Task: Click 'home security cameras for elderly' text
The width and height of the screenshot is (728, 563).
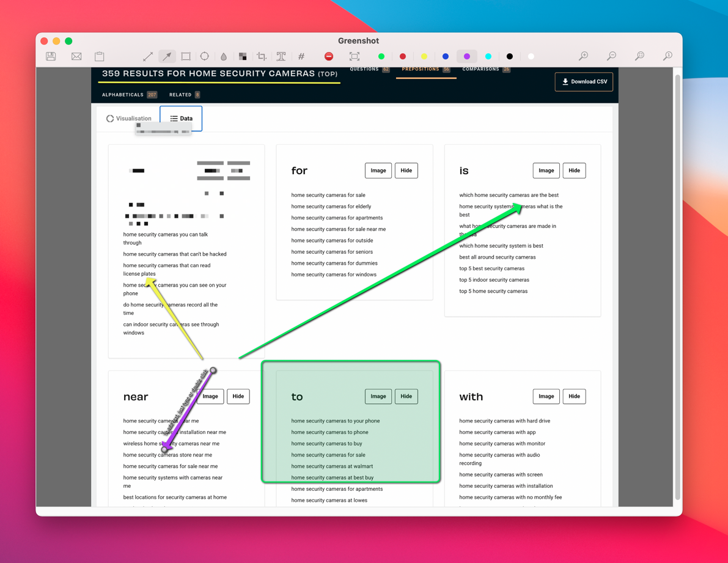Action: 331,207
